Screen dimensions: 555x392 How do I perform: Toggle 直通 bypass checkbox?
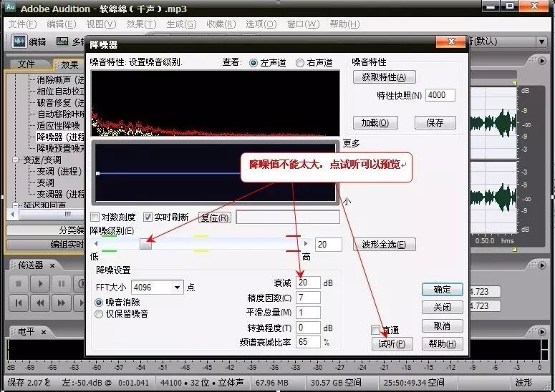coord(375,330)
